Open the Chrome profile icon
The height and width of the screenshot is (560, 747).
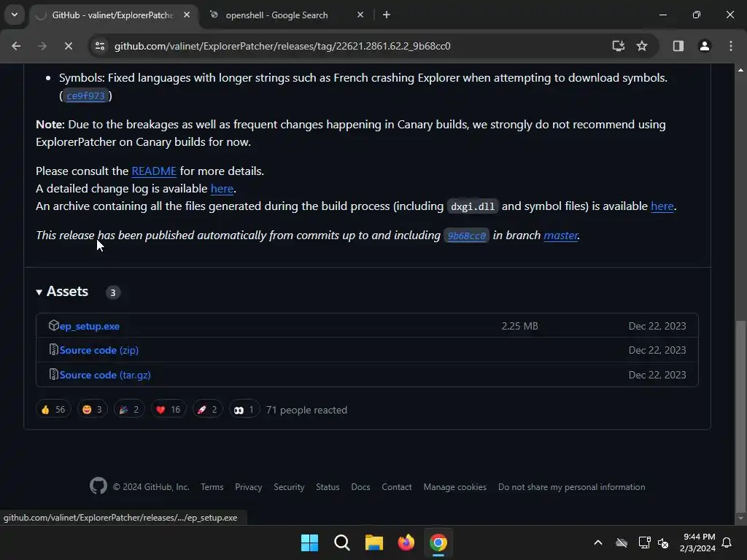[x=705, y=46]
